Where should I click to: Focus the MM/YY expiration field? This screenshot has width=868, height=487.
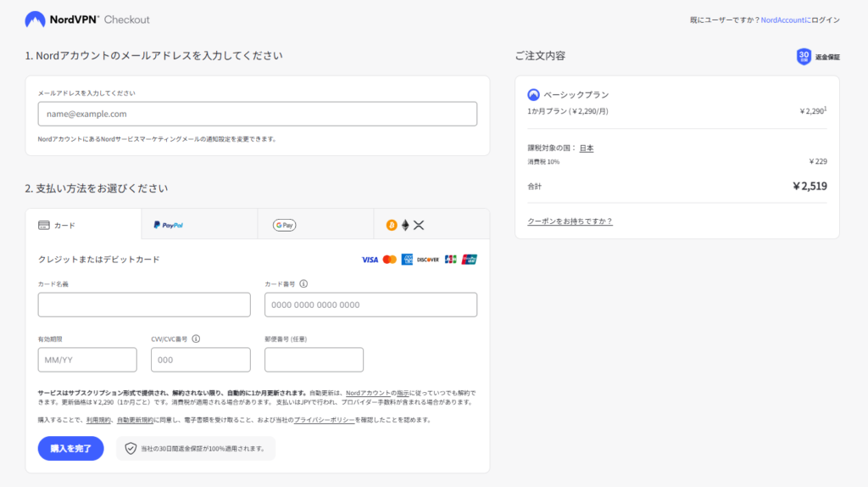tap(87, 360)
